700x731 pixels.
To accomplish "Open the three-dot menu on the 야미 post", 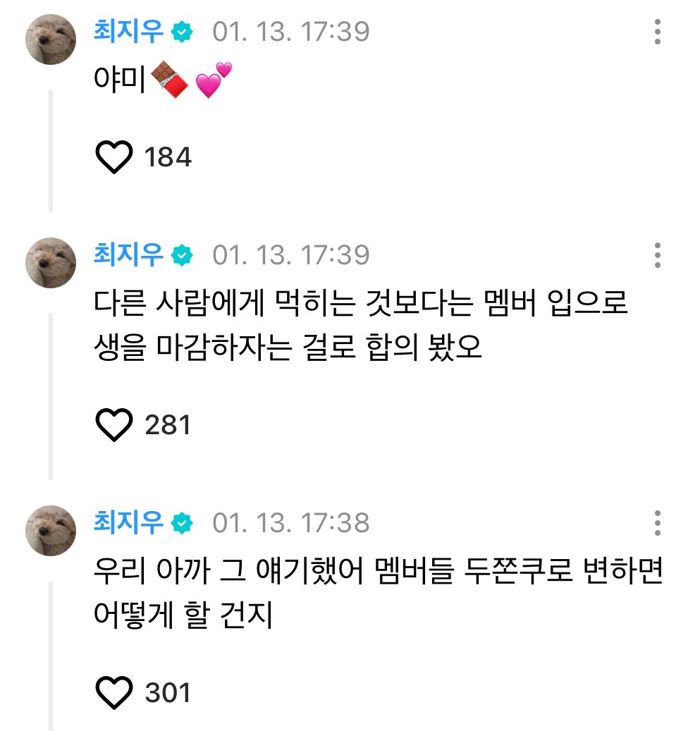I will point(657,32).
